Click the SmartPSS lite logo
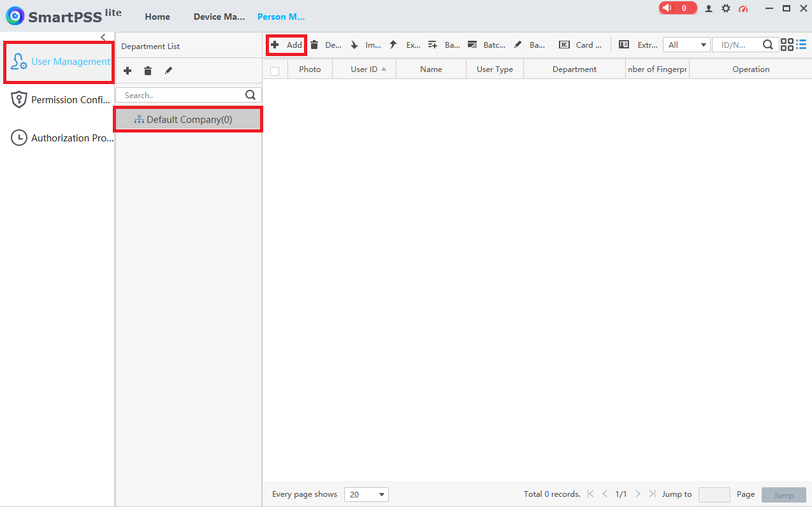The height and width of the screenshot is (507, 812). [63, 15]
